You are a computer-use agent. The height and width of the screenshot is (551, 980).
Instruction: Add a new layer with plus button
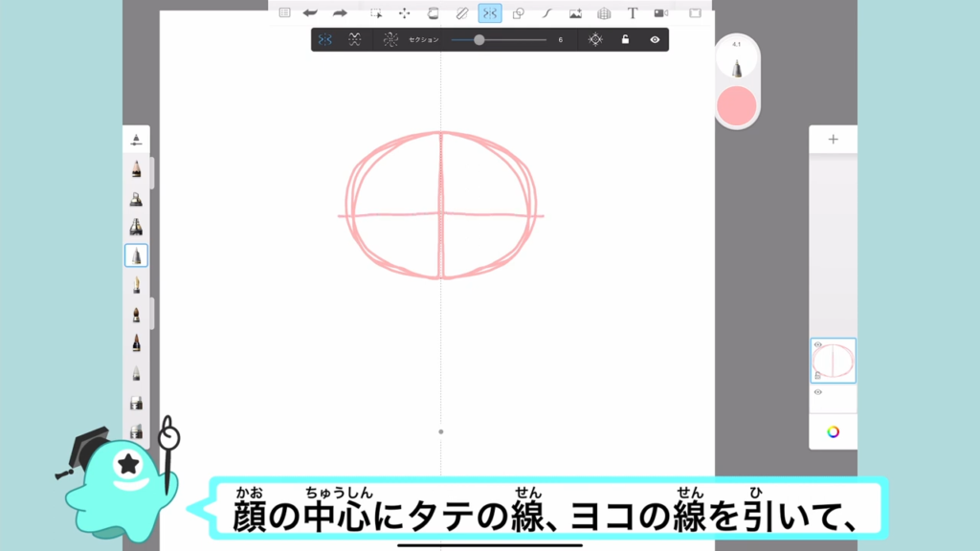[833, 140]
